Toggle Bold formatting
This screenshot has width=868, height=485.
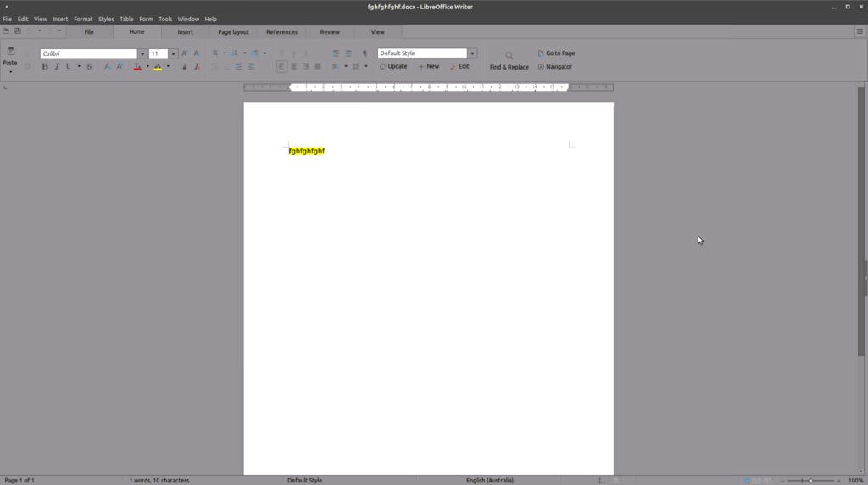pyautogui.click(x=45, y=66)
